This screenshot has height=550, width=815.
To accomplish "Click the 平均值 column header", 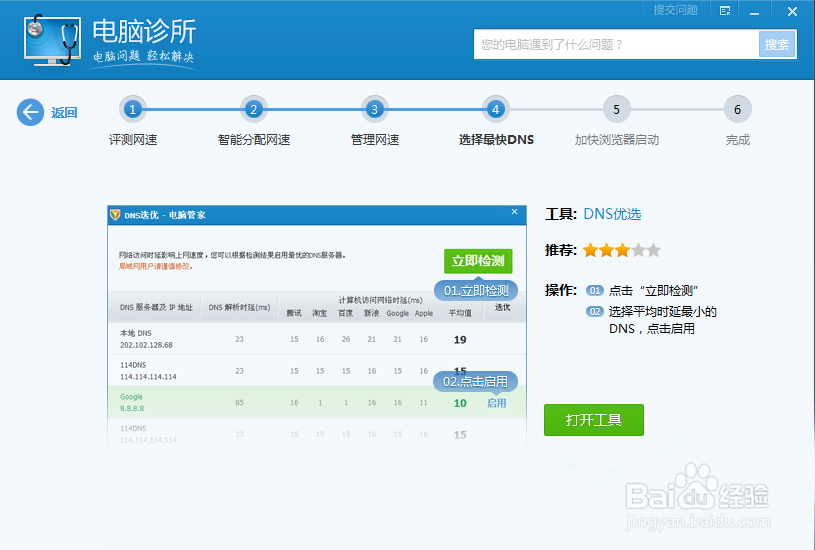I will pos(460,313).
